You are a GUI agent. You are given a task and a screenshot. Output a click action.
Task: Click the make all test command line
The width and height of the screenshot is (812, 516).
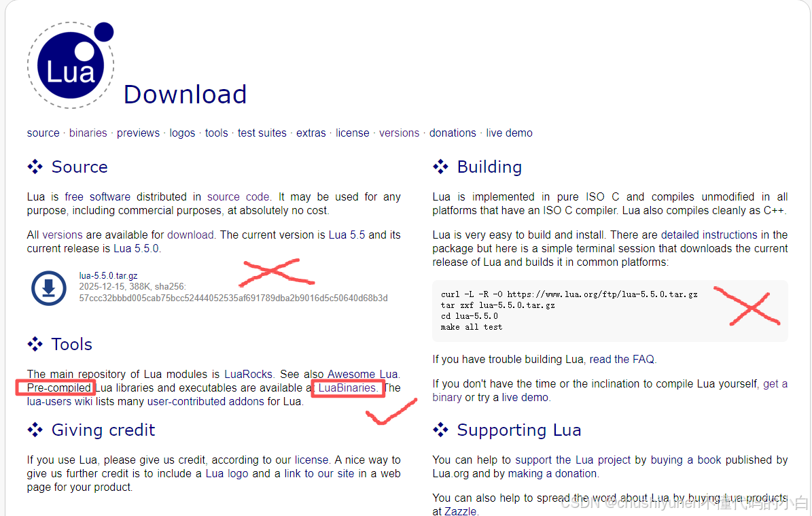click(x=472, y=327)
